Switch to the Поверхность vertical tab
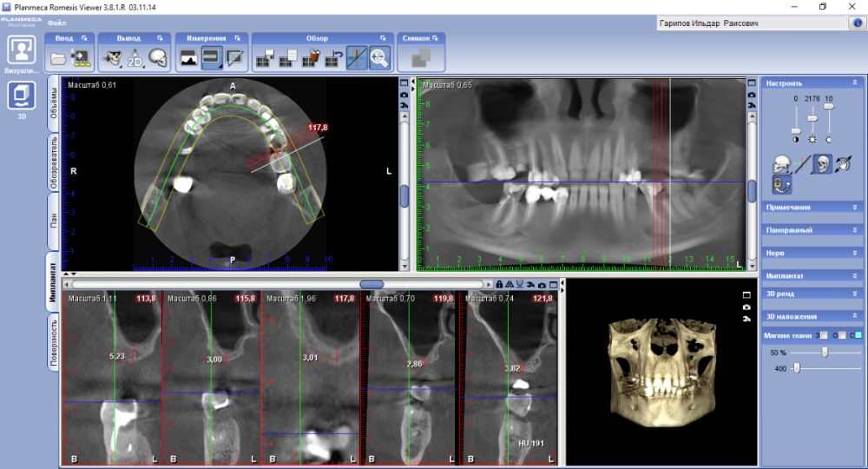The height and width of the screenshot is (469, 868). click(53, 343)
